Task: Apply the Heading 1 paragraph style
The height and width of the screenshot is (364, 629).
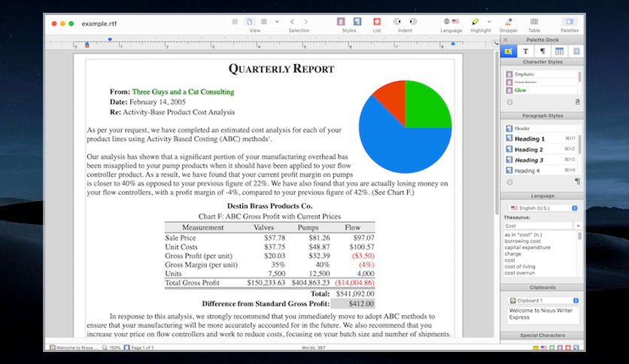Action: pyautogui.click(x=541, y=138)
